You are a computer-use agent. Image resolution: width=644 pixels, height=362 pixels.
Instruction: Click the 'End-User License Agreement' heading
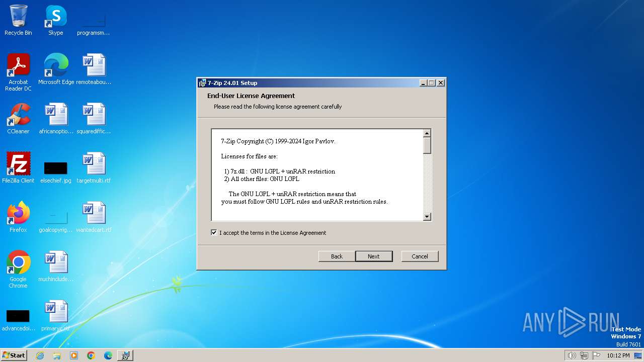click(x=251, y=96)
